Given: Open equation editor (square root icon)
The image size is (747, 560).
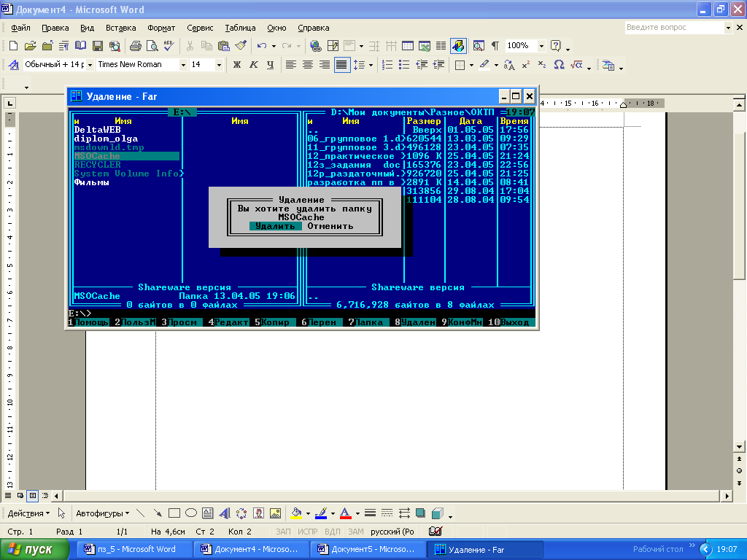Looking at the screenshot, I should click(576, 65).
